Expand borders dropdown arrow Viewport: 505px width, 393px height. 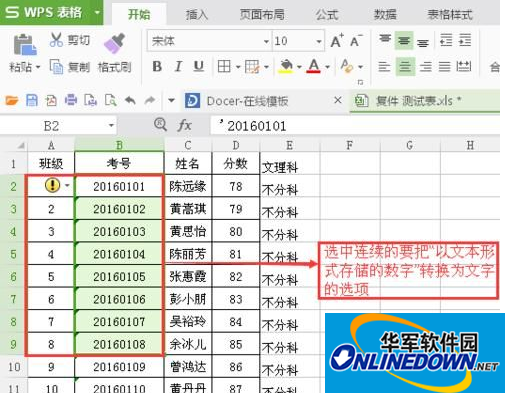pyautogui.click(x=238, y=67)
